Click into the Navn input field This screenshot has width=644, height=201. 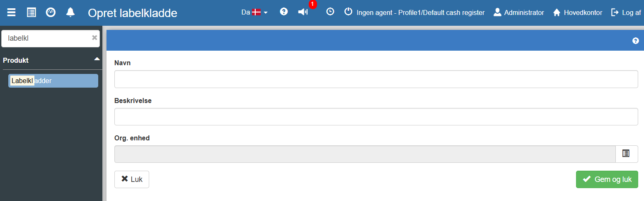[x=376, y=79]
